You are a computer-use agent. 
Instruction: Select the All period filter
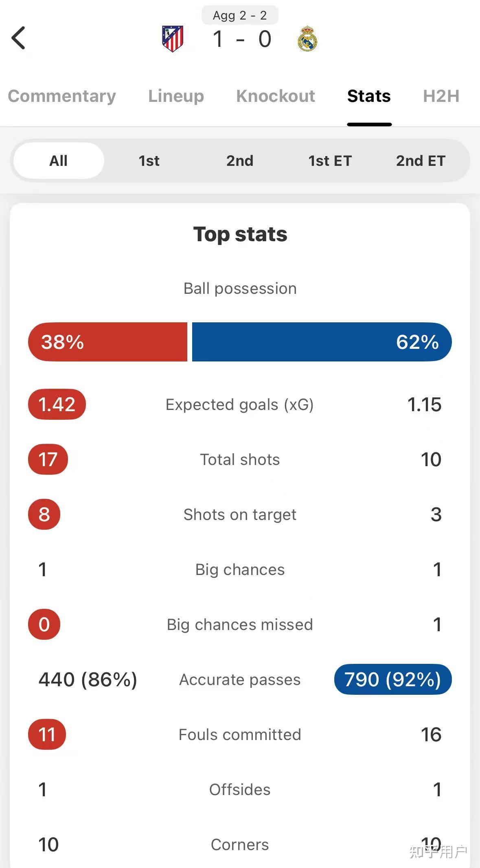59,161
